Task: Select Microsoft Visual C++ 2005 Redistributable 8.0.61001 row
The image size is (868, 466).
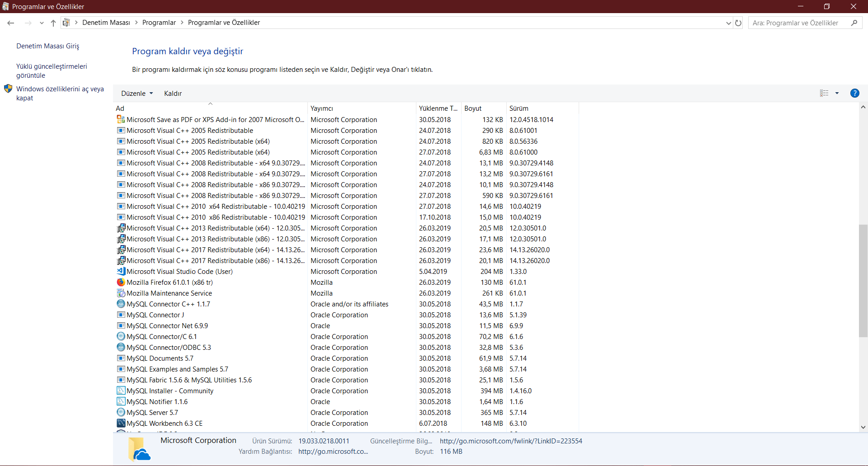Action: pyautogui.click(x=347, y=130)
